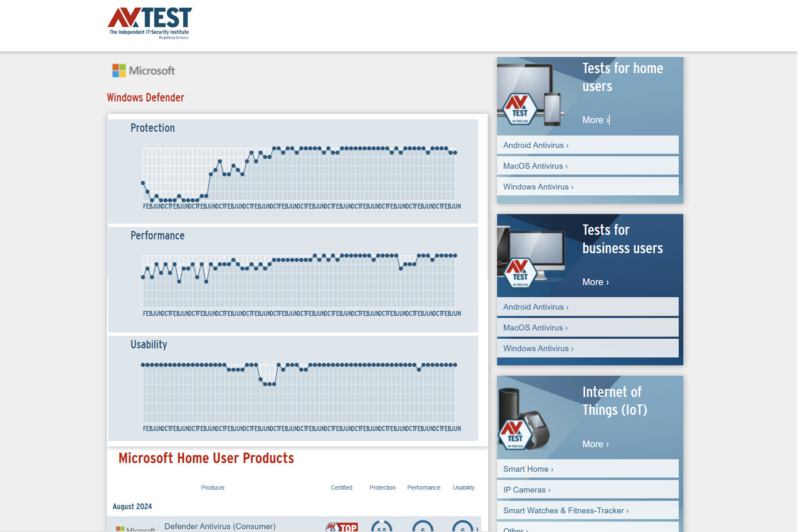The image size is (798, 532).
Task: Click More in Internet of Things section
Action: point(596,443)
